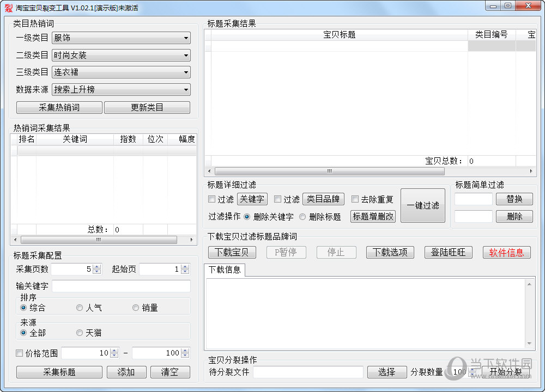Click the red 软件信息 button
Screen dimensions: 545x392
click(507, 253)
